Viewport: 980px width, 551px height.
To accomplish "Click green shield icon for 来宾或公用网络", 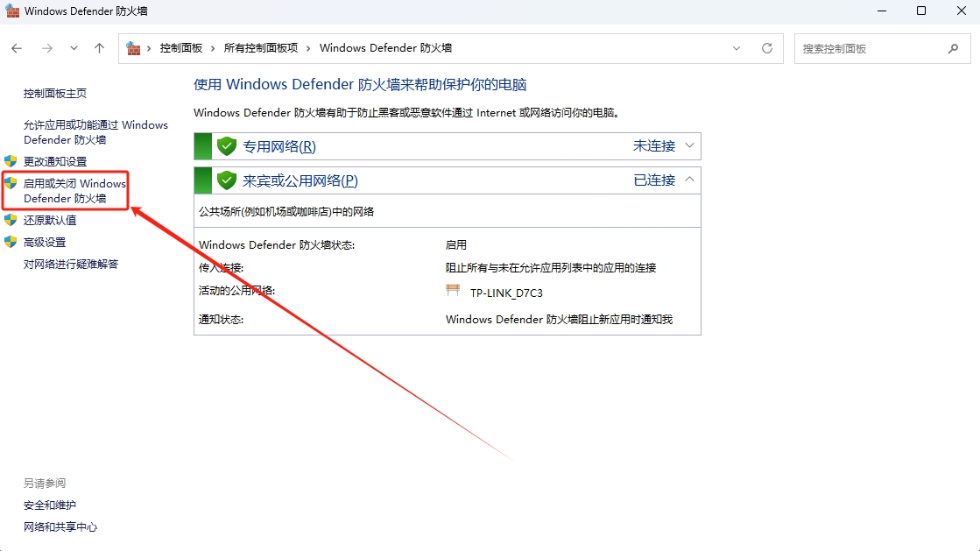I will point(226,180).
